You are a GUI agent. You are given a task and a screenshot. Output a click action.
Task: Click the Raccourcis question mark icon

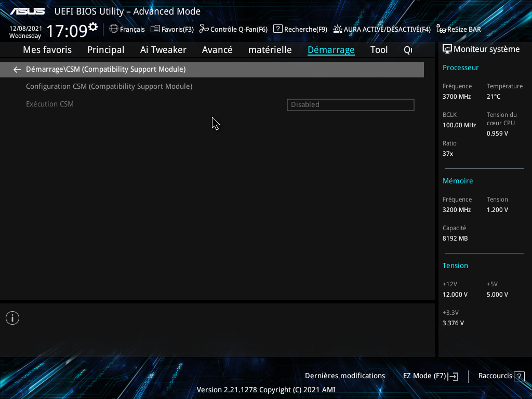(519, 376)
